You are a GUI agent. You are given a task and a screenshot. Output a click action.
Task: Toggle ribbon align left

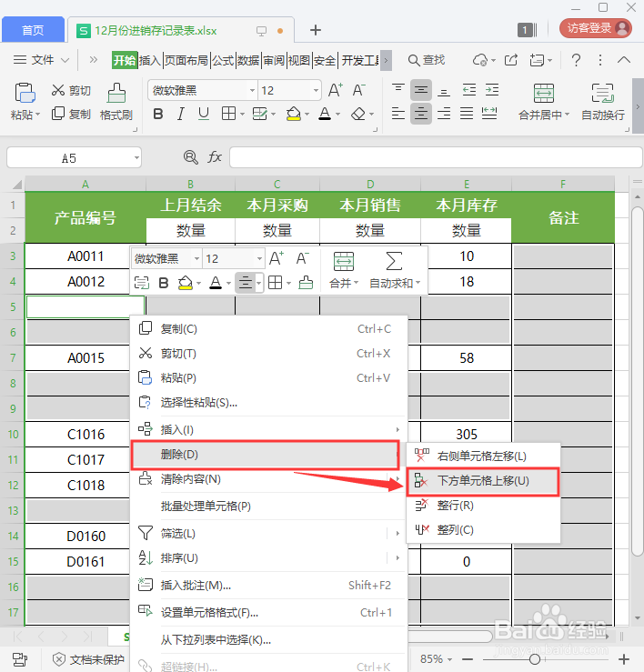398,114
